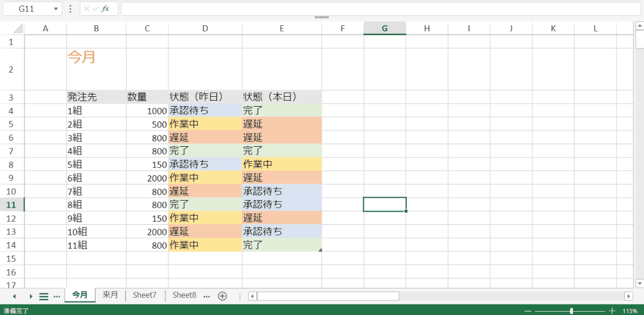Viewport: 644px width, 315px height.
Task: Click the horizontal scrollbar left arrow
Action: coord(253,296)
